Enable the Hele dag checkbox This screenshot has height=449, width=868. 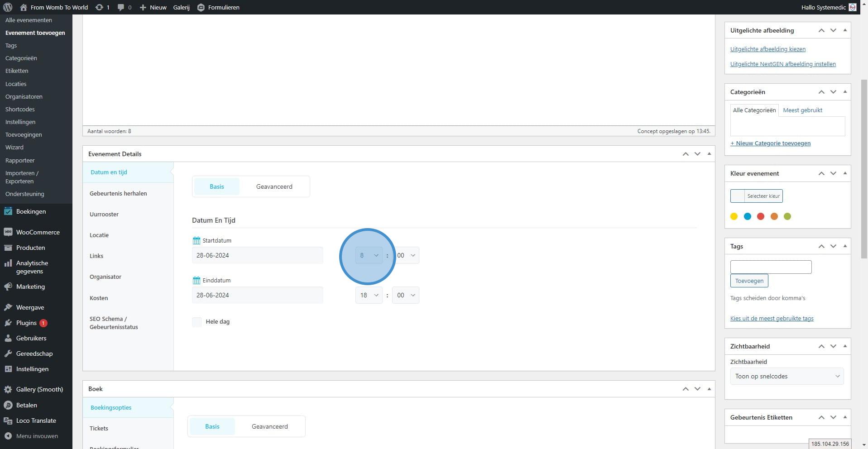coord(197,322)
